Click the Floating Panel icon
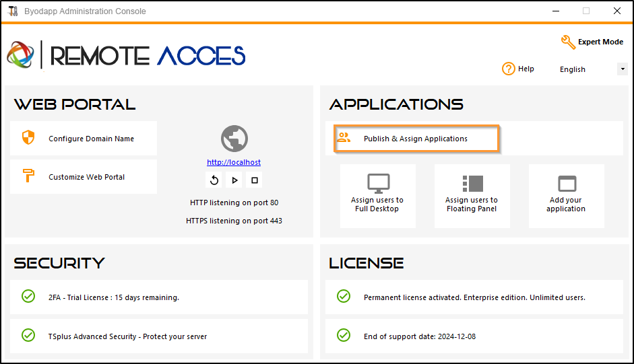The width and height of the screenshot is (634, 364). pyautogui.click(x=473, y=184)
